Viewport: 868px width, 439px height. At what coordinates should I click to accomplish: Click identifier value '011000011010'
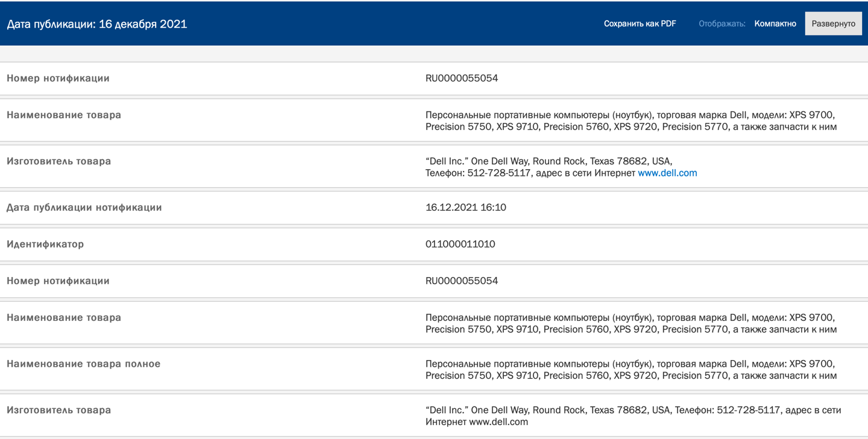pos(461,244)
